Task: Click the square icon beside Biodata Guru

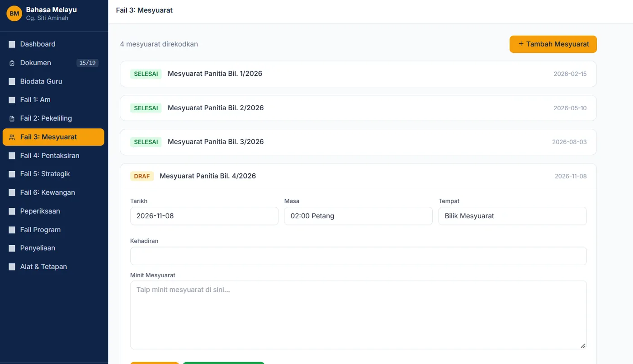Action: pyautogui.click(x=12, y=81)
